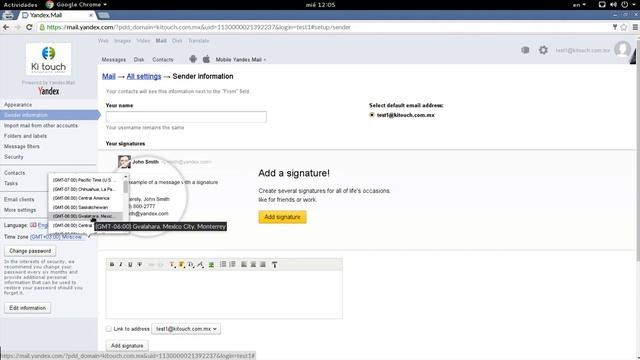
Task: Open the font family dropdown in editor
Action: tap(200, 264)
